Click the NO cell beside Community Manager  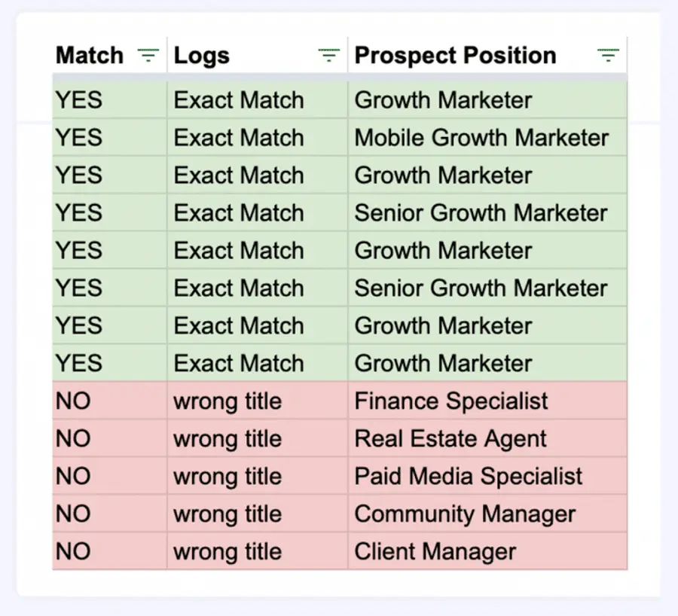pyautogui.click(x=110, y=514)
